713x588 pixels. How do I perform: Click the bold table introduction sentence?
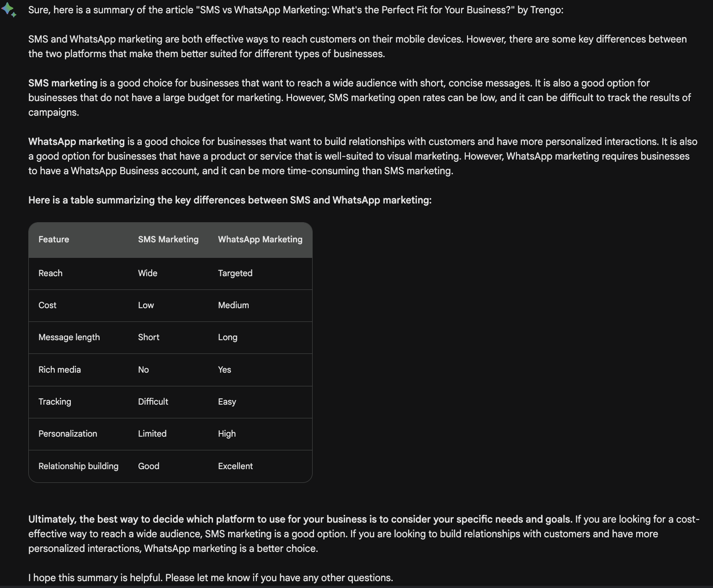(x=230, y=200)
